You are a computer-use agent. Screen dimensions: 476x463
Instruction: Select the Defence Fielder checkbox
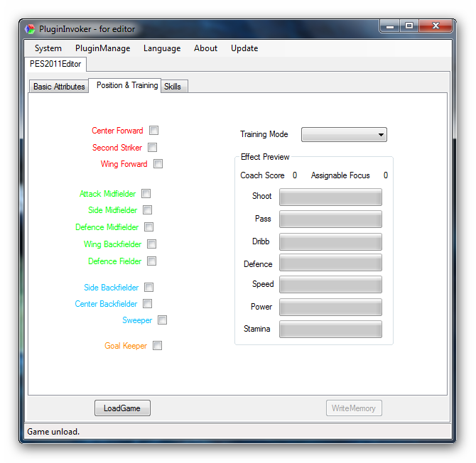[x=152, y=261]
